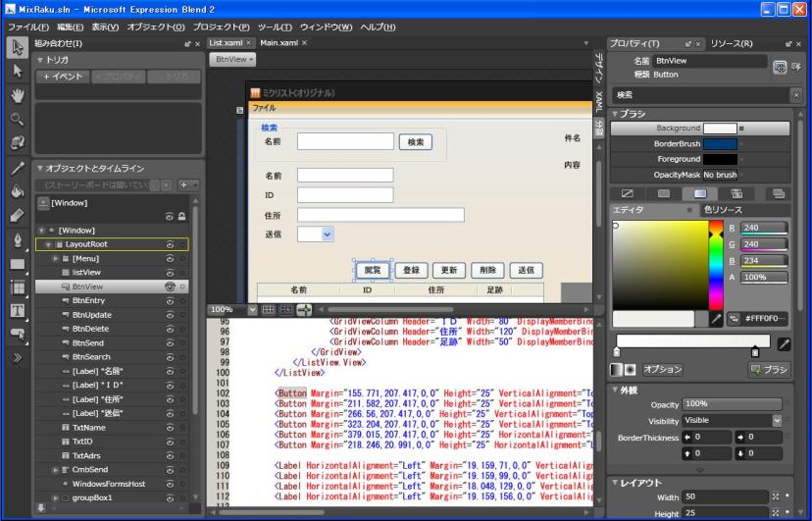
Task: Hide the BtnEntry element visibility
Action: click(170, 301)
